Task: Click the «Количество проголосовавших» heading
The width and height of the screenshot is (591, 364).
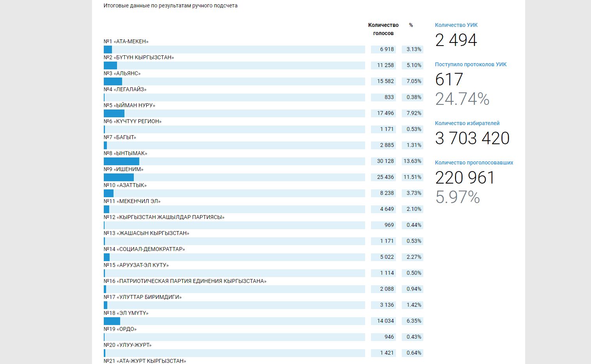Action: [474, 163]
